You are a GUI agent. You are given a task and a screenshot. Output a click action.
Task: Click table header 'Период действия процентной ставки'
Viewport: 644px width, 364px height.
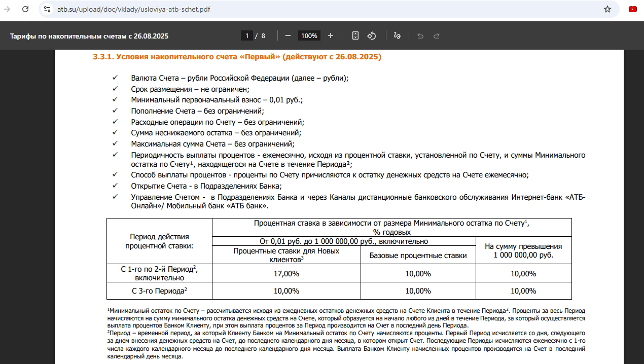[159, 241]
